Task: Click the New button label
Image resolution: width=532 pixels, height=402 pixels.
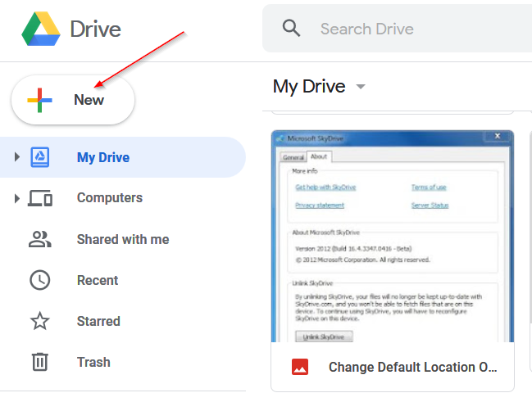Action: (89, 100)
